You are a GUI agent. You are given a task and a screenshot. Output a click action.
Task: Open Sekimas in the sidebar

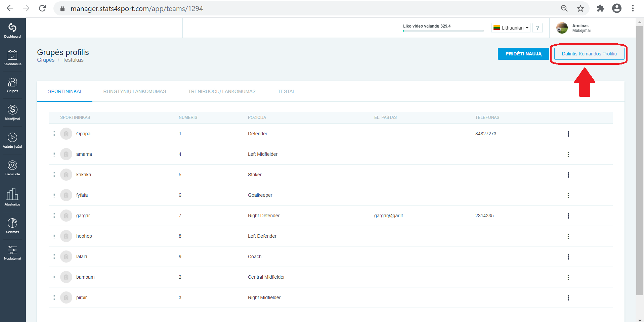[x=12, y=226]
